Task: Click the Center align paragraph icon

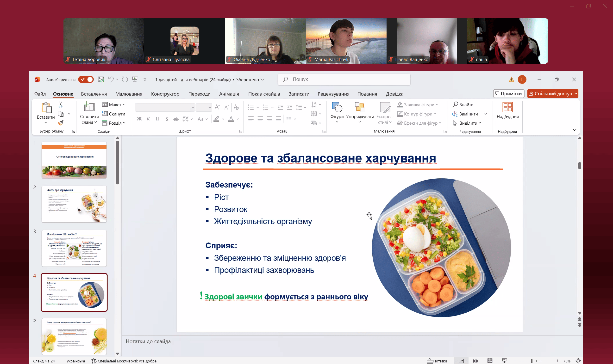Action: (260, 119)
